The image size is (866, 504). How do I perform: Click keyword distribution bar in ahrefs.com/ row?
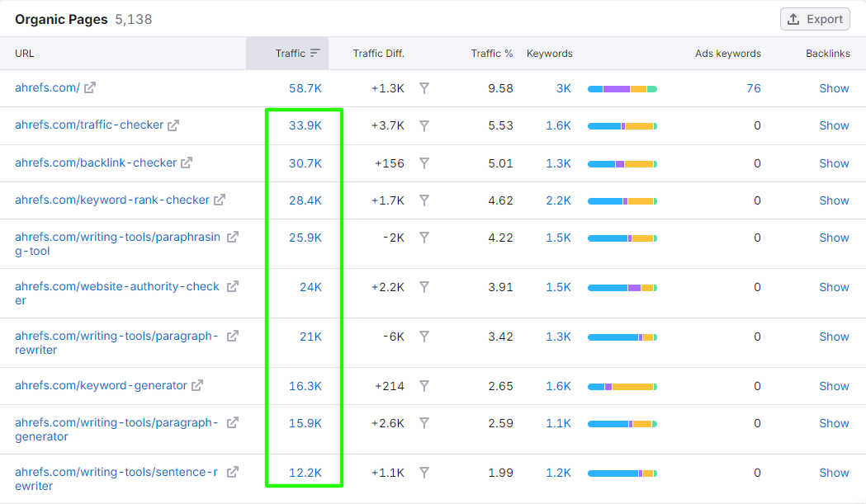tap(622, 89)
